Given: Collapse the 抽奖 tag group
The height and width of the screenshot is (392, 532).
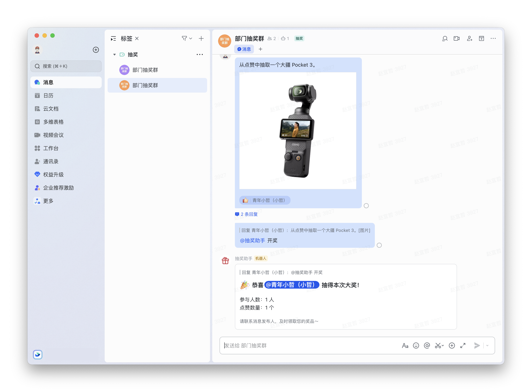Looking at the screenshot, I should point(114,54).
